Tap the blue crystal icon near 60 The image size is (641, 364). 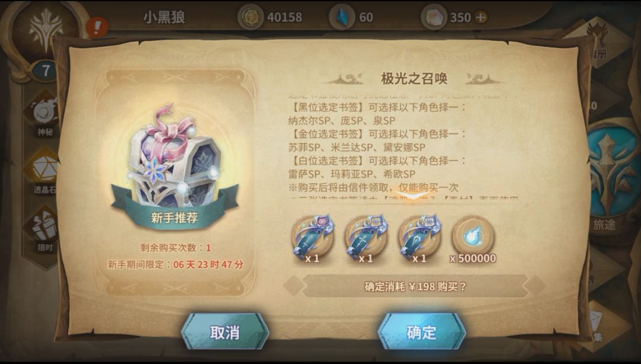click(342, 17)
